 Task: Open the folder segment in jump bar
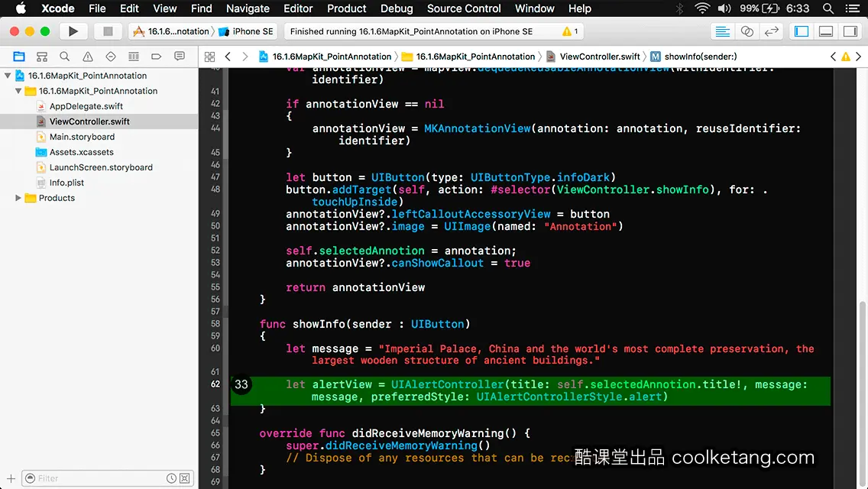(x=469, y=57)
